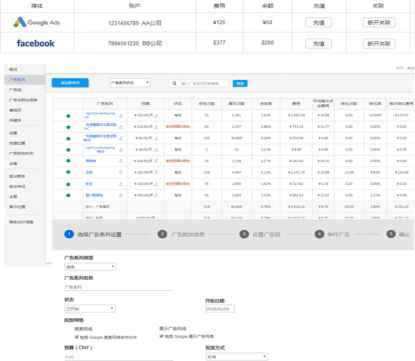Edit name pencil icon in eighth campaign row
The image size is (415, 361).
click(x=121, y=195)
